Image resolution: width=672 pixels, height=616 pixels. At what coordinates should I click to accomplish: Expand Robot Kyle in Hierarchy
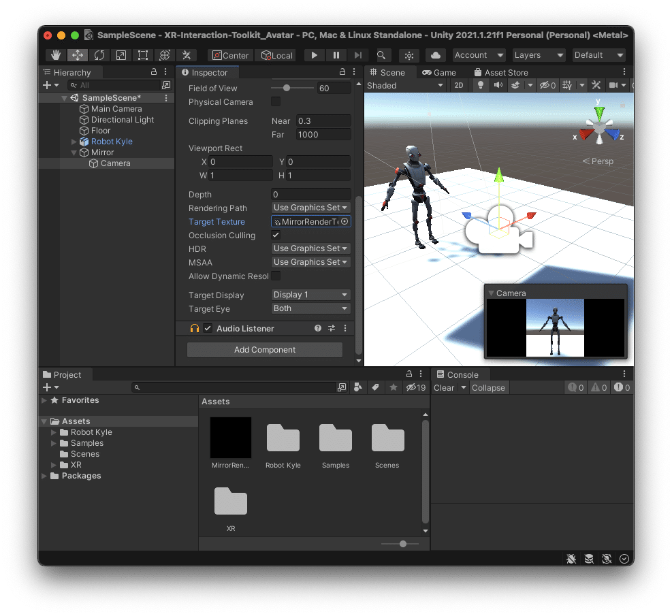click(x=74, y=142)
